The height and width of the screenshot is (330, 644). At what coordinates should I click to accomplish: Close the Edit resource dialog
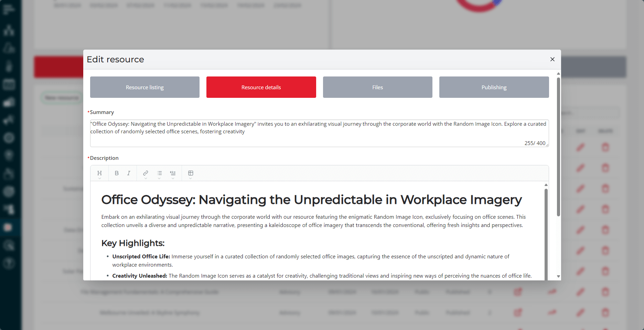tap(552, 59)
